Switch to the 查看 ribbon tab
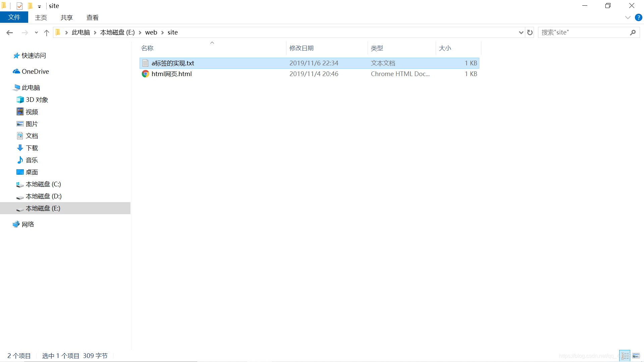Viewport: 644px width, 362px height. coord(92,17)
